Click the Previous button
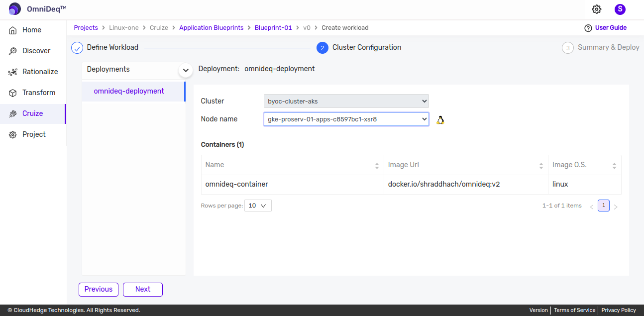This screenshot has width=644, height=316. [x=99, y=289]
